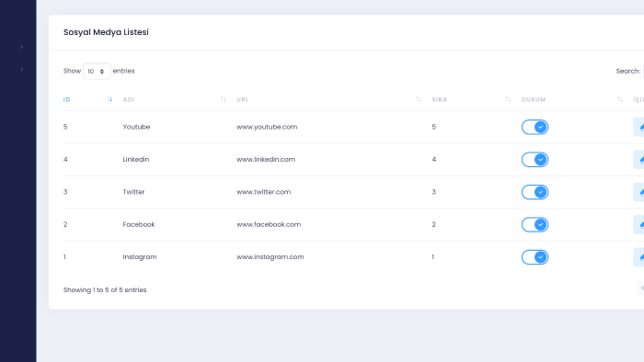Expand the upper sidebar chevron

(22, 47)
